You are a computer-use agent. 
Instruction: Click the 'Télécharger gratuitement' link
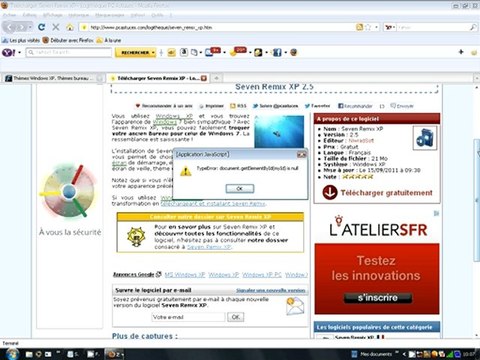(x=386, y=193)
